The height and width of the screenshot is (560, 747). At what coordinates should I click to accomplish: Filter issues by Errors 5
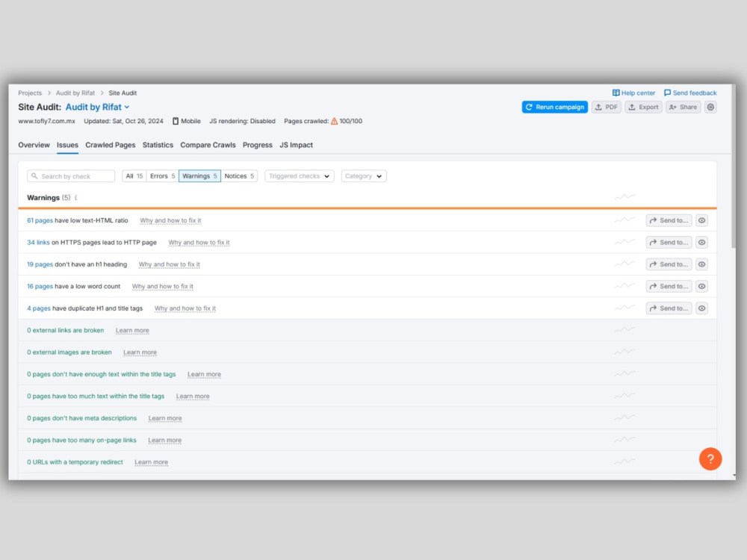click(x=162, y=176)
